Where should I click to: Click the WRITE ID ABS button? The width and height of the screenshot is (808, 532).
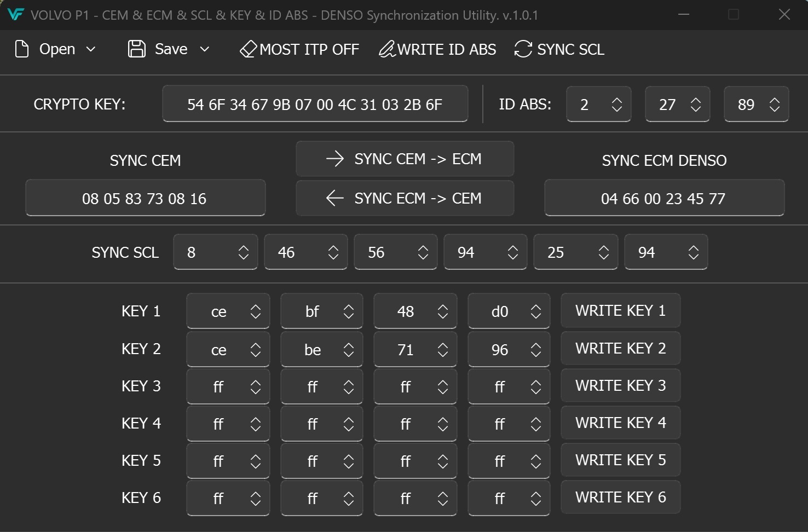coord(437,49)
